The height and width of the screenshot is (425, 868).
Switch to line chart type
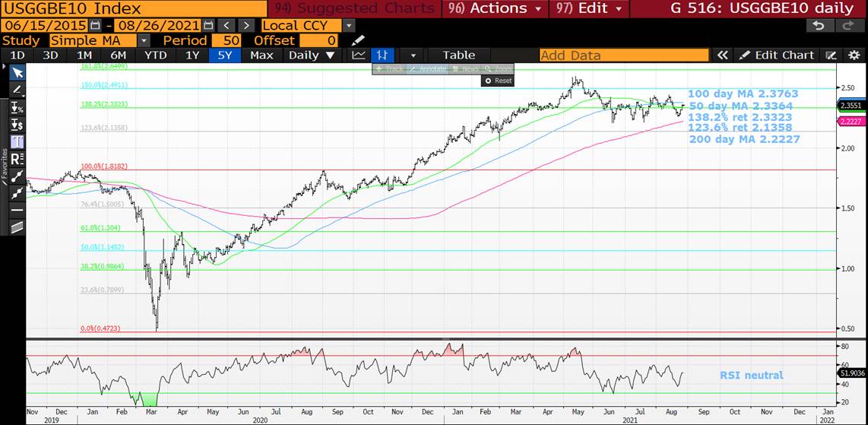(x=359, y=55)
